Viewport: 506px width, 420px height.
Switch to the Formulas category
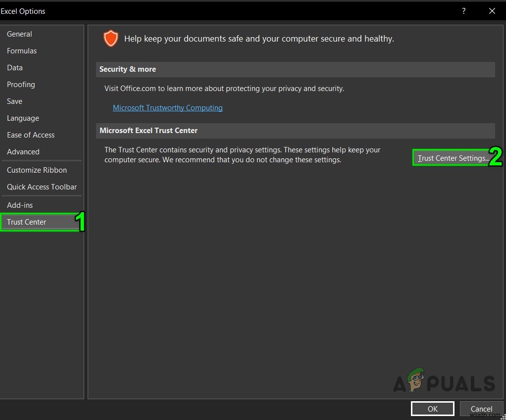pyautogui.click(x=22, y=51)
